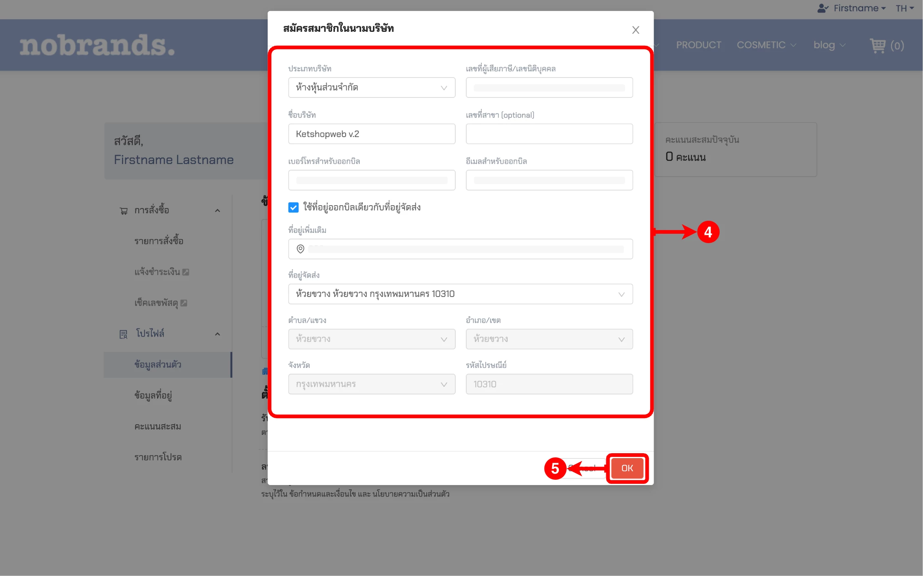Open the ประเภทบริษัท company type dropdown
The image size is (924, 576).
371,88
